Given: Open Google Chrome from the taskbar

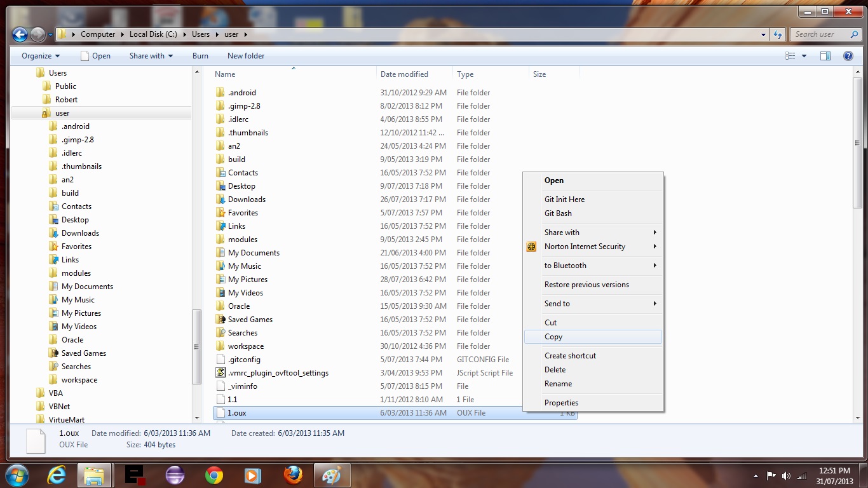Looking at the screenshot, I should (x=214, y=475).
